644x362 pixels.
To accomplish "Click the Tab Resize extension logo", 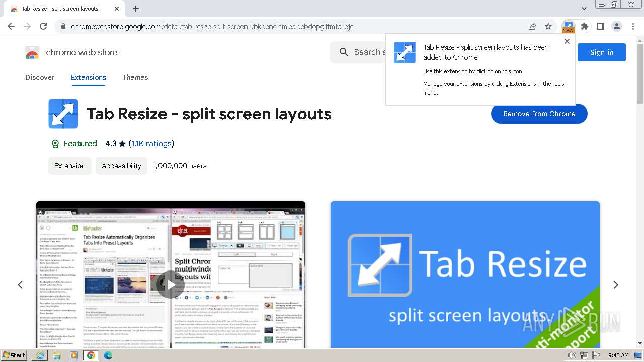I will coord(63,114).
